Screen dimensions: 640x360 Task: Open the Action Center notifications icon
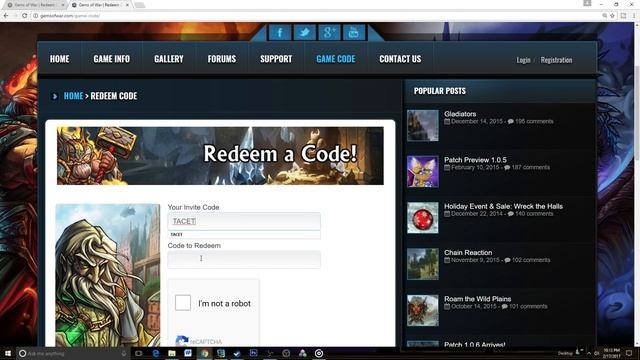coord(629,353)
